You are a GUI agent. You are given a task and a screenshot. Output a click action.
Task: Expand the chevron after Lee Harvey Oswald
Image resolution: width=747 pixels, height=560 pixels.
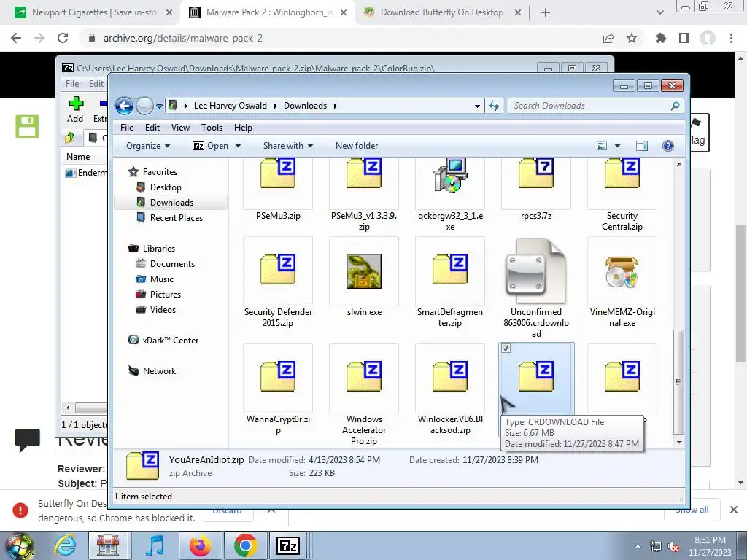275,106
